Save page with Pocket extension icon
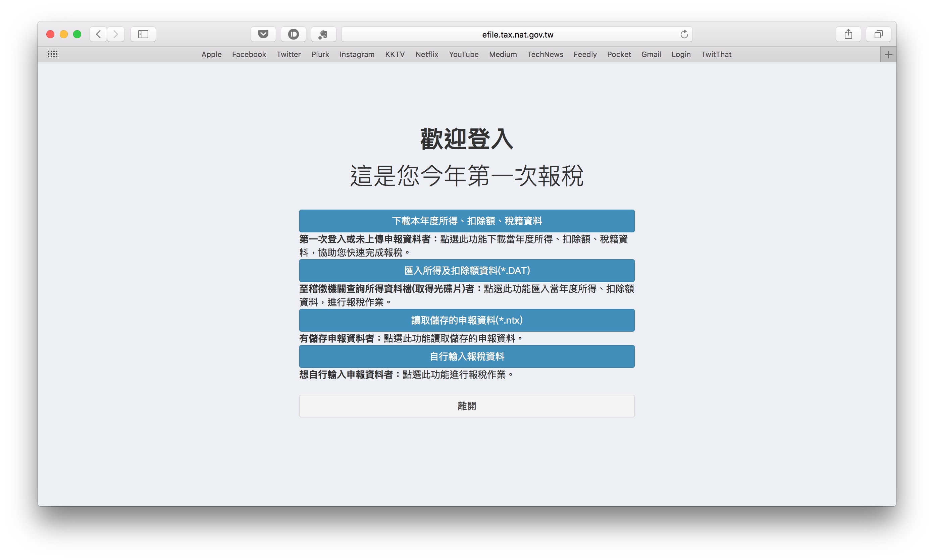This screenshot has width=934, height=560. tap(263, 34)
